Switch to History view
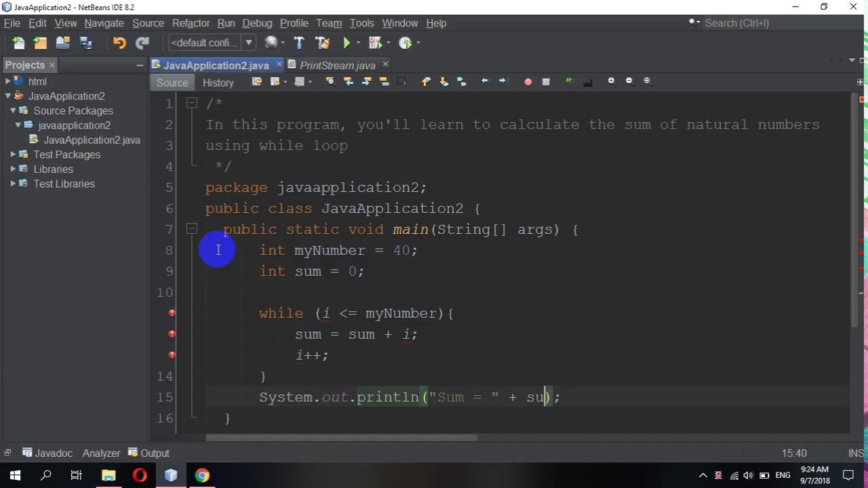This screenshot has width=868, height=488. (218, 83)
